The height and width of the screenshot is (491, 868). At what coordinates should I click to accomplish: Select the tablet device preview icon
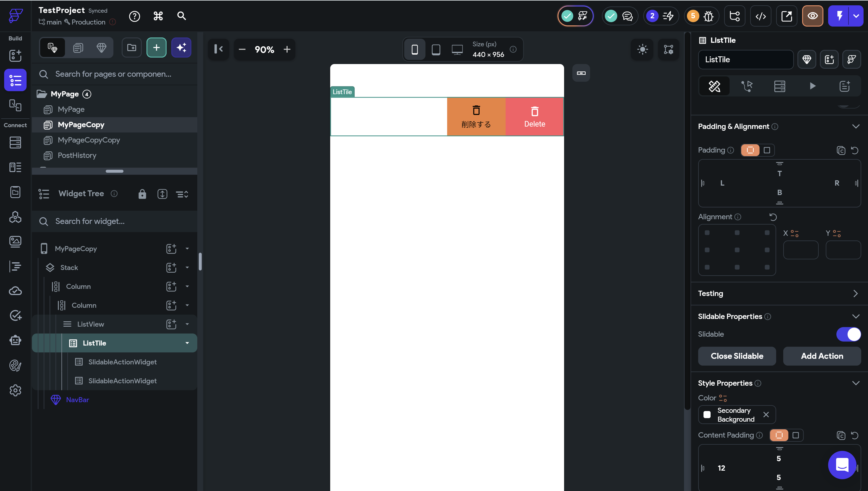coord(436,50)
